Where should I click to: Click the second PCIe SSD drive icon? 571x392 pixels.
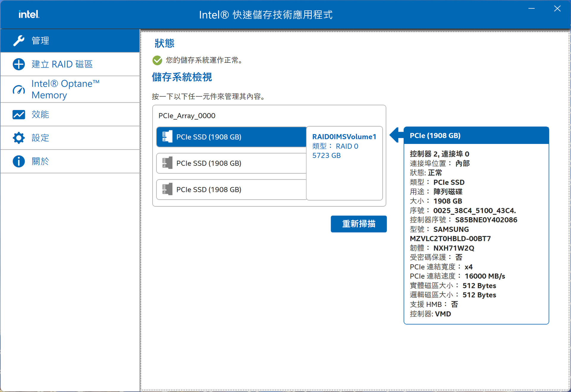167,163
